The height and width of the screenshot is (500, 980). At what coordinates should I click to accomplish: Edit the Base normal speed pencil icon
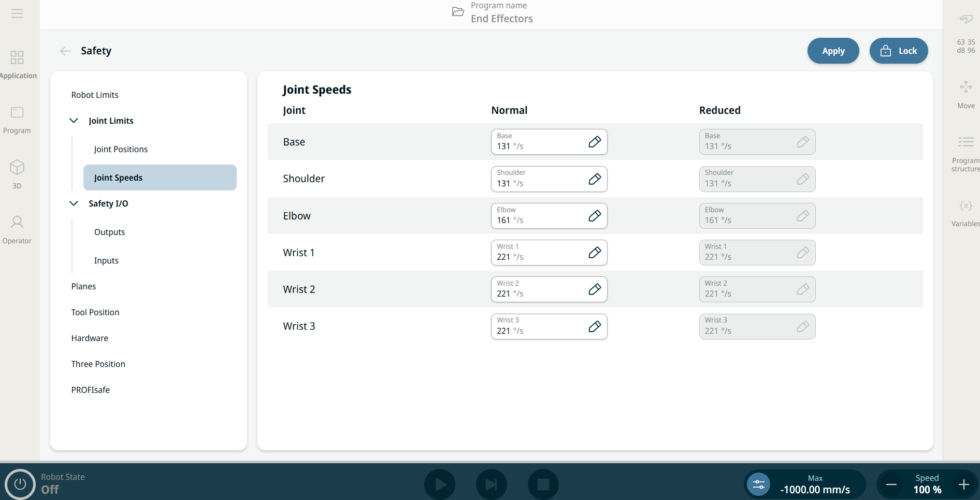pyautogui.click(x=595, y=142)
